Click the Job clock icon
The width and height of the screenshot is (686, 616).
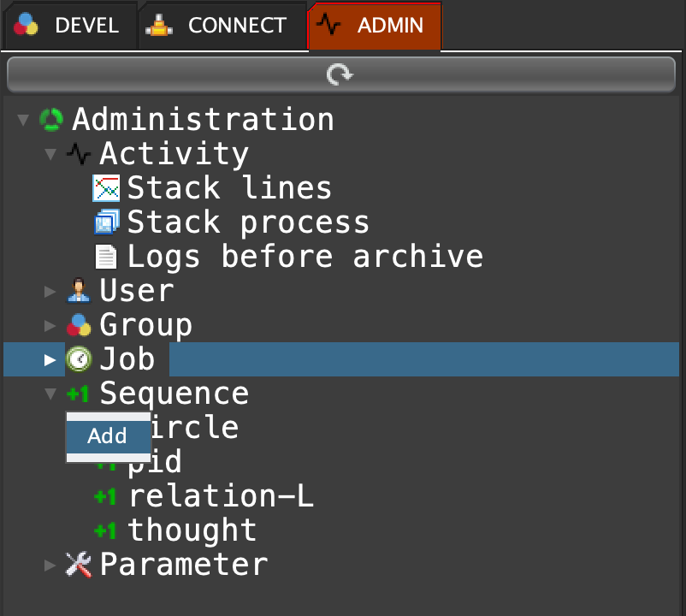tap(79, 359)
